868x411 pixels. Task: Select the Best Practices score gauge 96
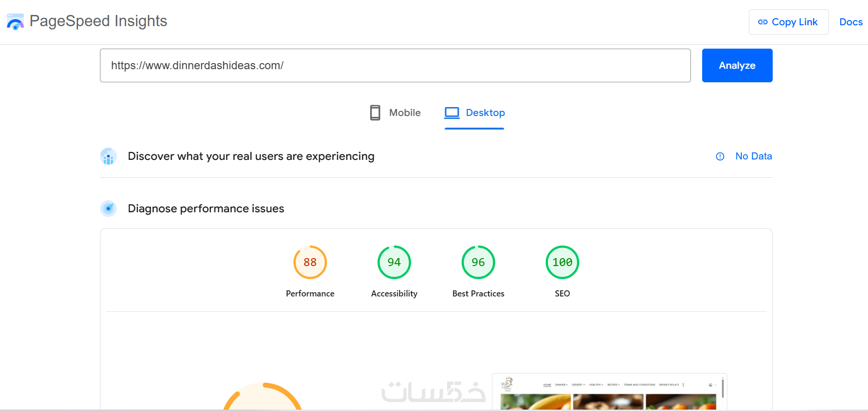478,262
